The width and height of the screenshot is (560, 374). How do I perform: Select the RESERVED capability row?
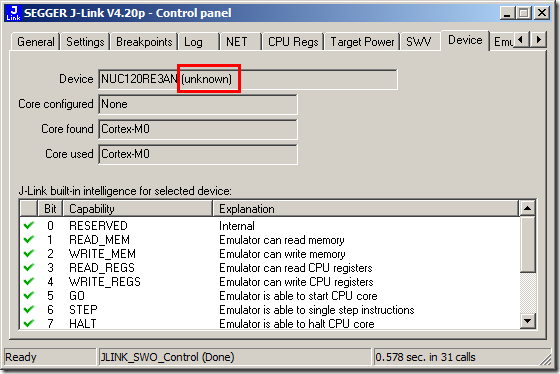[270, 226]
